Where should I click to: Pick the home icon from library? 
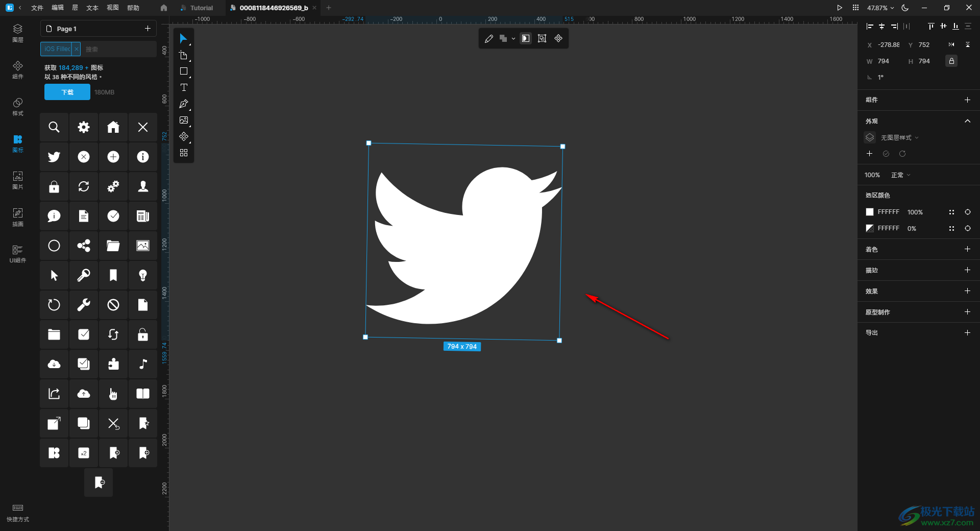coord(113,127)
